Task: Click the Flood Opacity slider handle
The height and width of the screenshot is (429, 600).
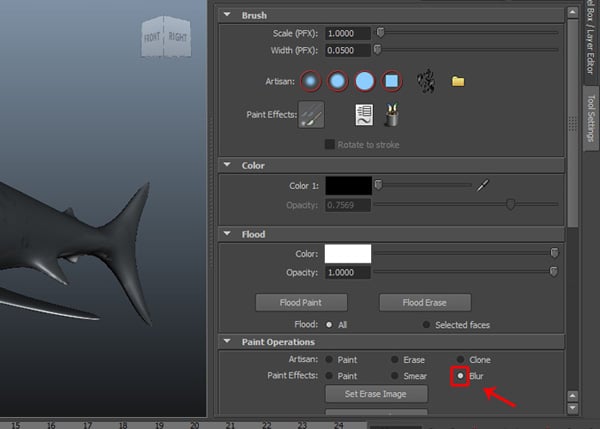Action: tap(553, 271)
